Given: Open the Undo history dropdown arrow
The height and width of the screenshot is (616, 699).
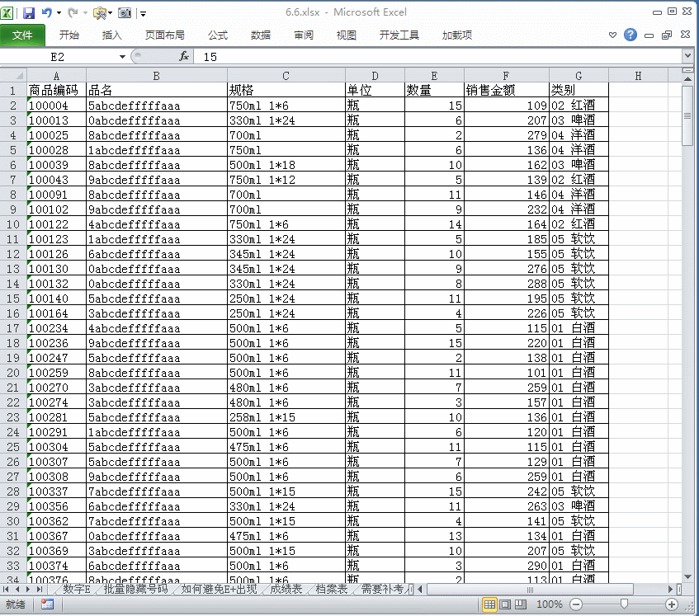Looking at the screenshot, I should pos(59,13).
